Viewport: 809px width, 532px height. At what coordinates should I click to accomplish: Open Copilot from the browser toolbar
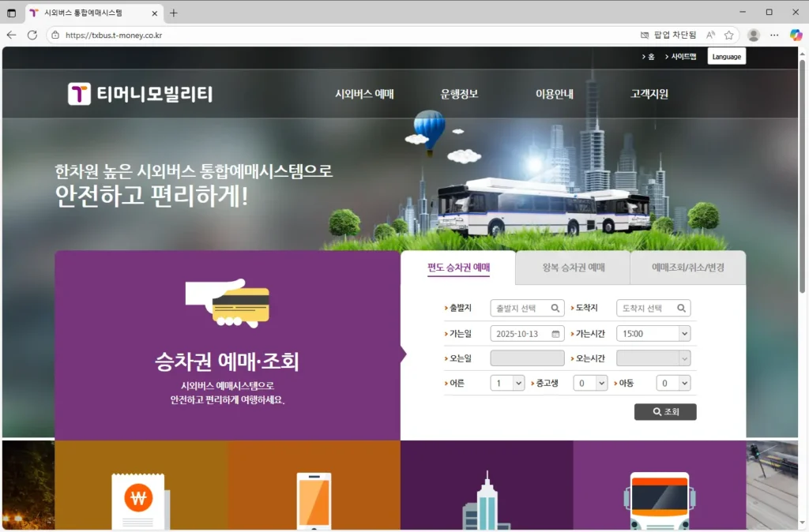pyautogui.click(x=796, y=35)
